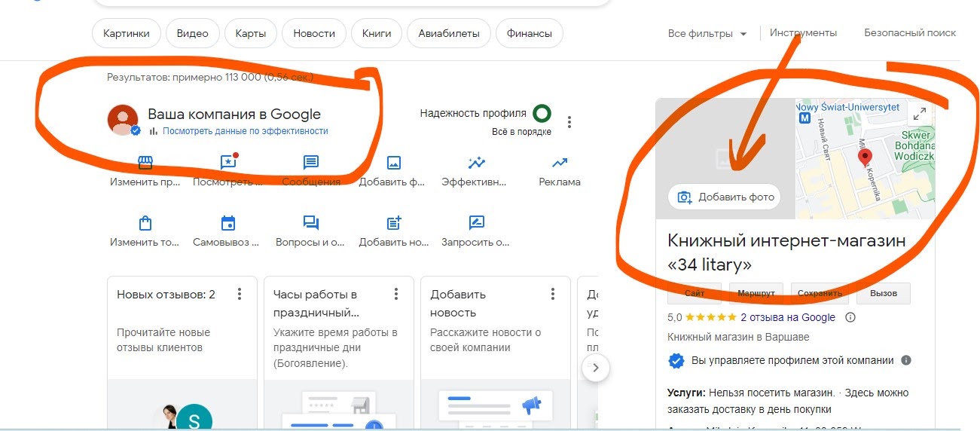980x431 pixels.
Task: Open the Эффективность sparkle chart icon
Action: 476,163
